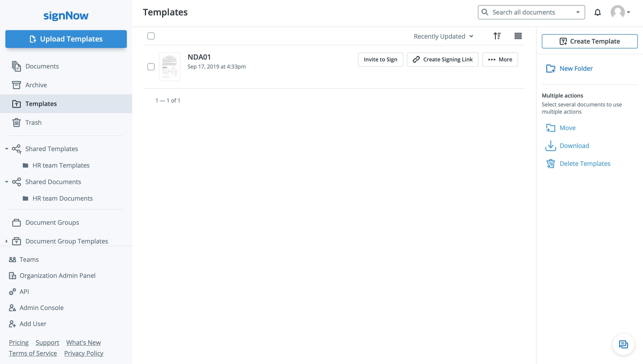Check the NDA01 document checkbox
Viewport: 643px width, 364px height.
151,67
